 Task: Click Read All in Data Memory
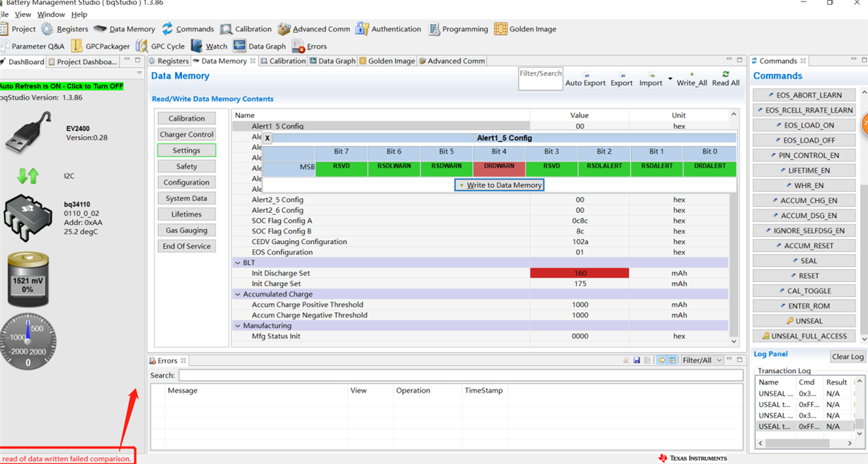click(x=725, y=79)
